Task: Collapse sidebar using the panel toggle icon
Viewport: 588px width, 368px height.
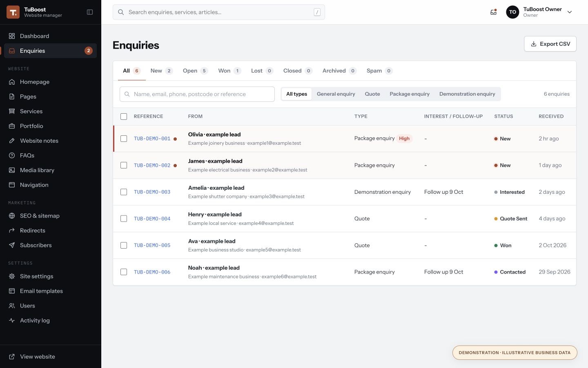Action: 90,12
